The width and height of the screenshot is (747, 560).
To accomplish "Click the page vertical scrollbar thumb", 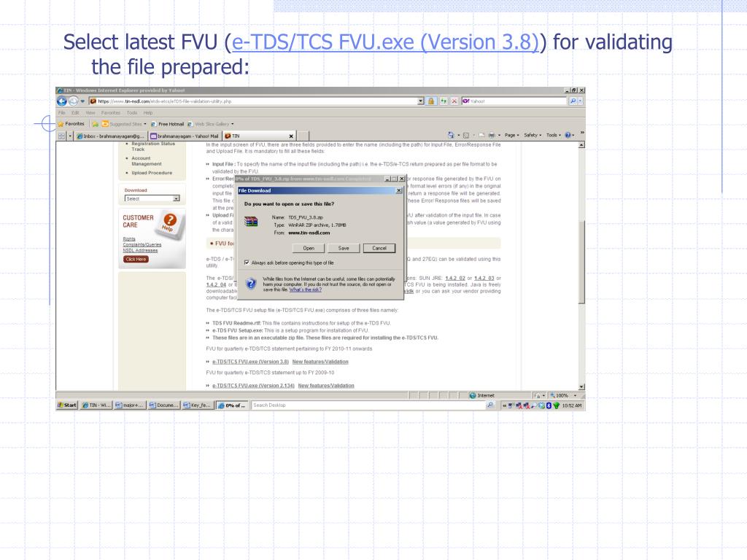I will click(581, 262).
